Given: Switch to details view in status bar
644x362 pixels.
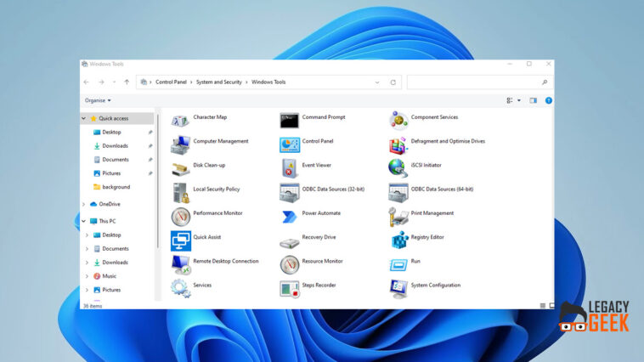Looking at the screenshot, I should [x=543, y=306].
